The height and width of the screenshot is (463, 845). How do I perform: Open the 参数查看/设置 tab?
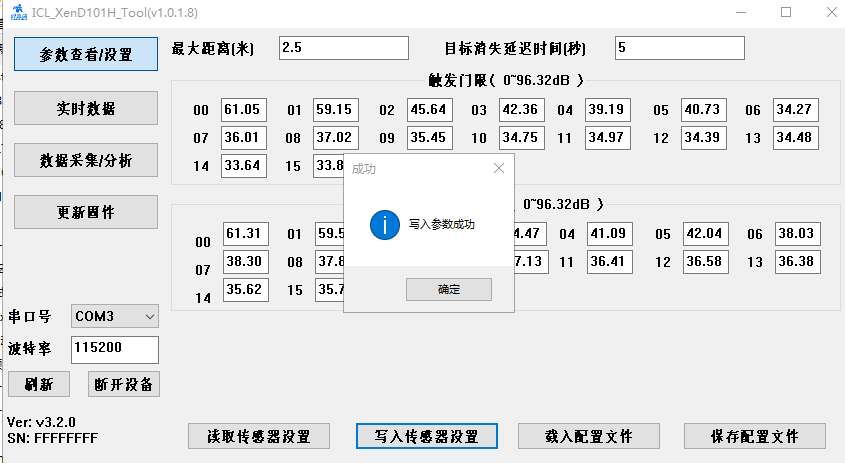(x=86, y=54)
